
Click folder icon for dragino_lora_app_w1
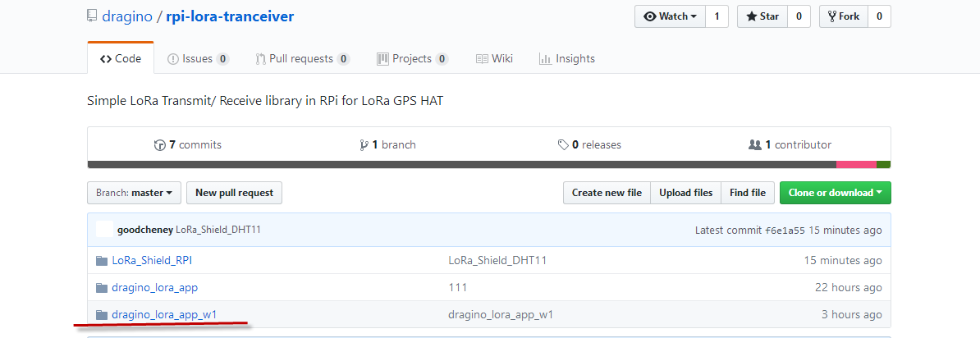pos(102,314)
